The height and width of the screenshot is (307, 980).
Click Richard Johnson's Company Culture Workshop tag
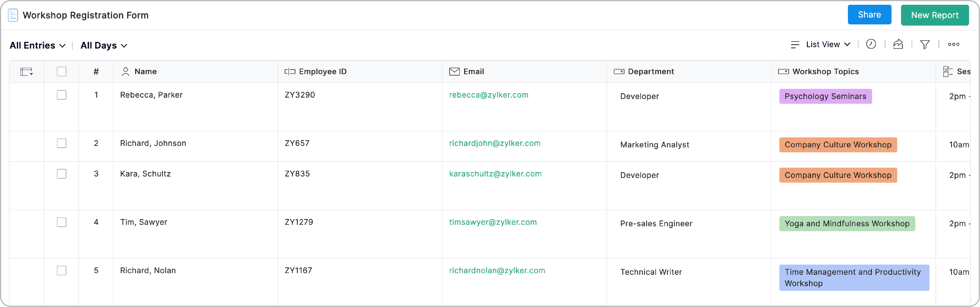tap(838, 145)
